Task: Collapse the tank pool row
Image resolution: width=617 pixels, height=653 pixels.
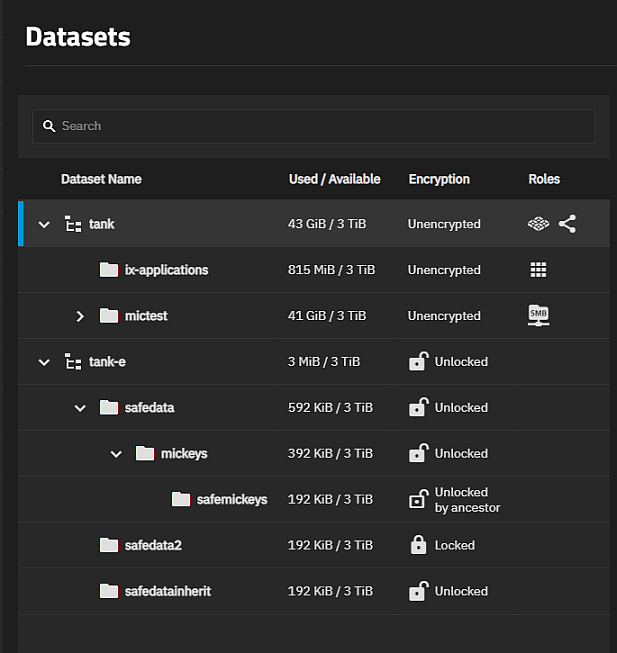Action: [x=44, y=224]
